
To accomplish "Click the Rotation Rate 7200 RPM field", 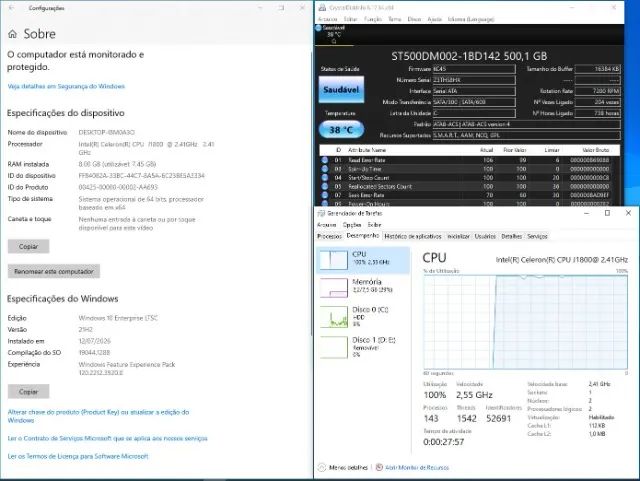I will tap(598, 91).
